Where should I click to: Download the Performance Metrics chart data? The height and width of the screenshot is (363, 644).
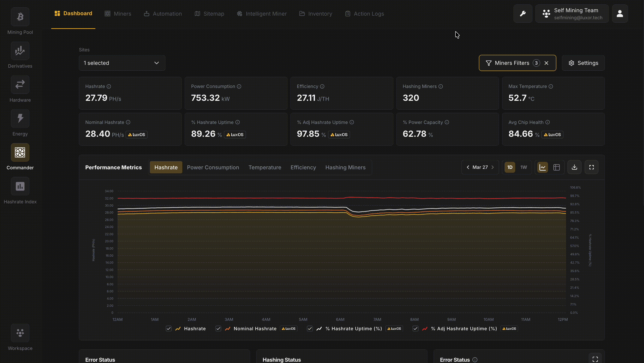574,167
